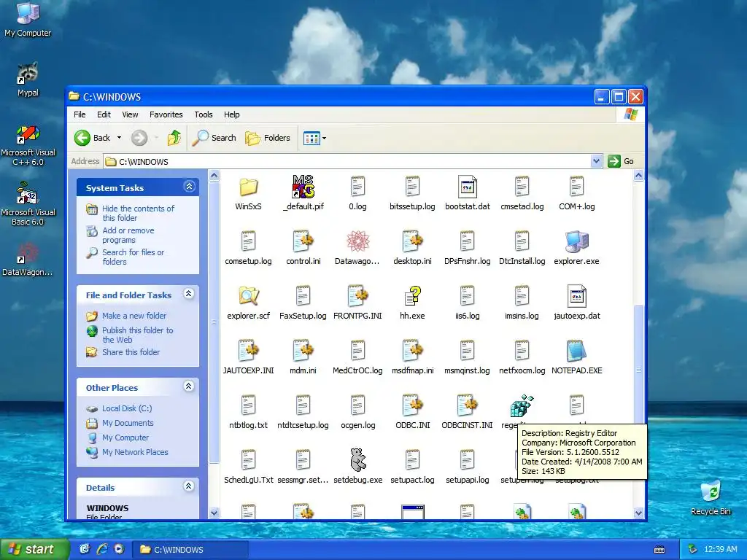Open the Favorites menu
This screenshot has width=747, height=560.
pyautogui.click(x=166, y=114)
